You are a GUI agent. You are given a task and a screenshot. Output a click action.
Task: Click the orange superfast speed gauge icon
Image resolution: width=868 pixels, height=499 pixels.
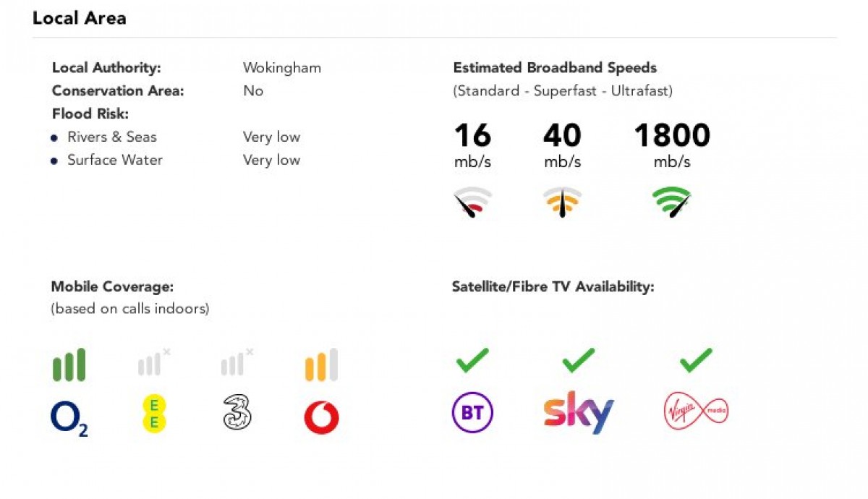point(562,202)
